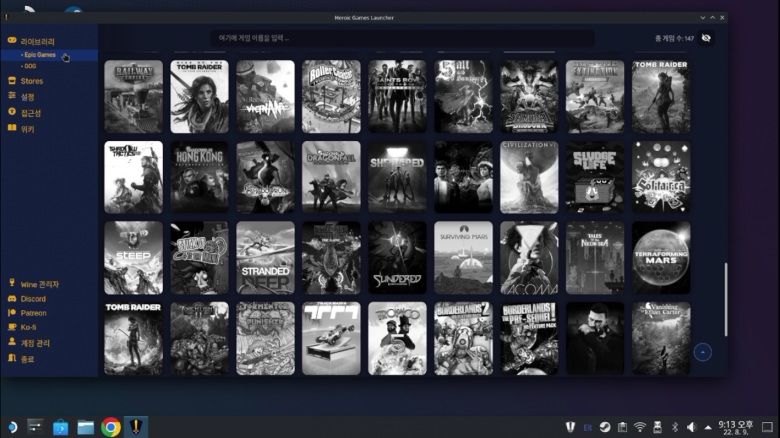Open the Ko-fi link

pyautogui.click(x=22, y=327)
